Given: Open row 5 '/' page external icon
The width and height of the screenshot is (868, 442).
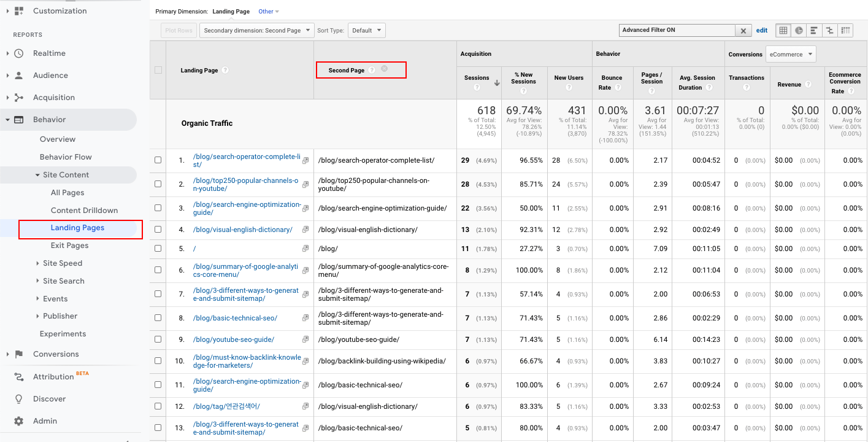Looking at the screenshot, I should tap(305, 249).
